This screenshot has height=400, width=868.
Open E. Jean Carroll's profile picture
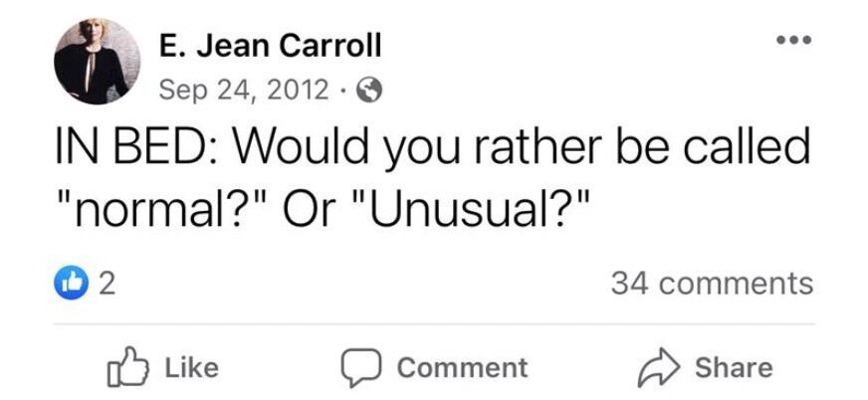pos(98,62)
